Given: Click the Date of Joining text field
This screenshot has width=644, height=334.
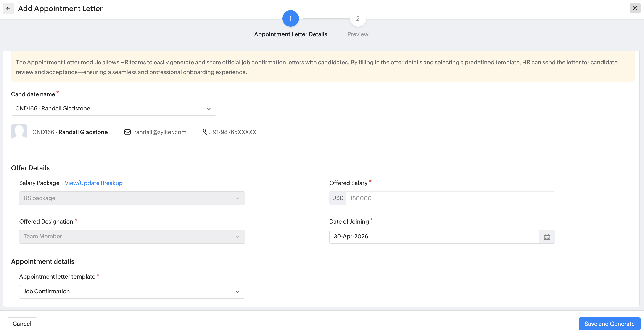Looking at the screenshot, I should (x=434, y=237).
